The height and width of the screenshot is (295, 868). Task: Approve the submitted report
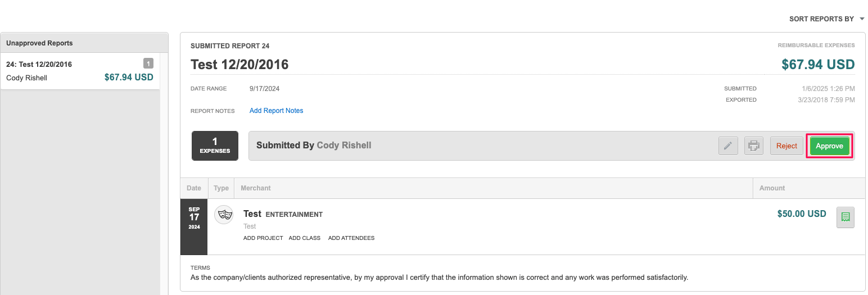point(829,146)
